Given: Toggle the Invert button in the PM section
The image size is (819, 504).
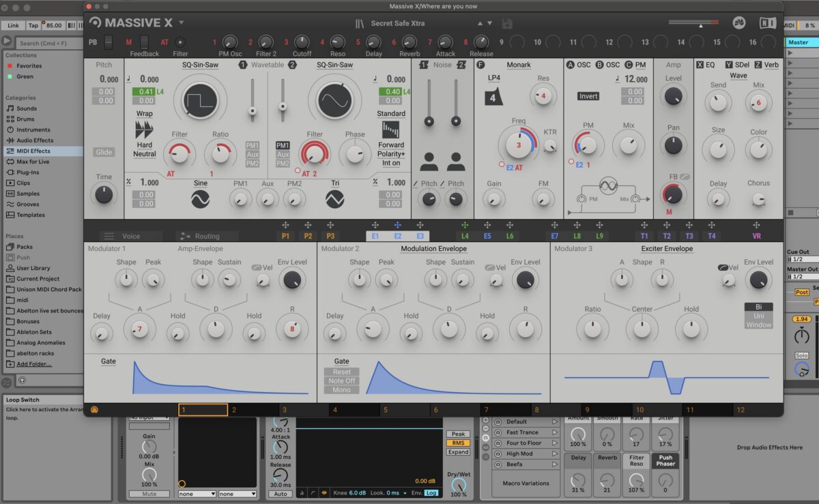Looking at the screenshot, I should coord(588,96).
